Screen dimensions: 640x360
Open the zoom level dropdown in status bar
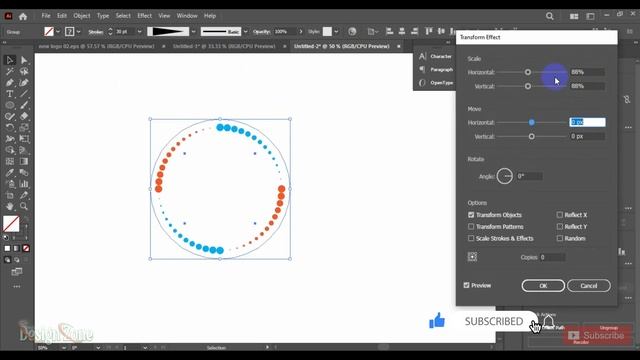pos(64,348)
